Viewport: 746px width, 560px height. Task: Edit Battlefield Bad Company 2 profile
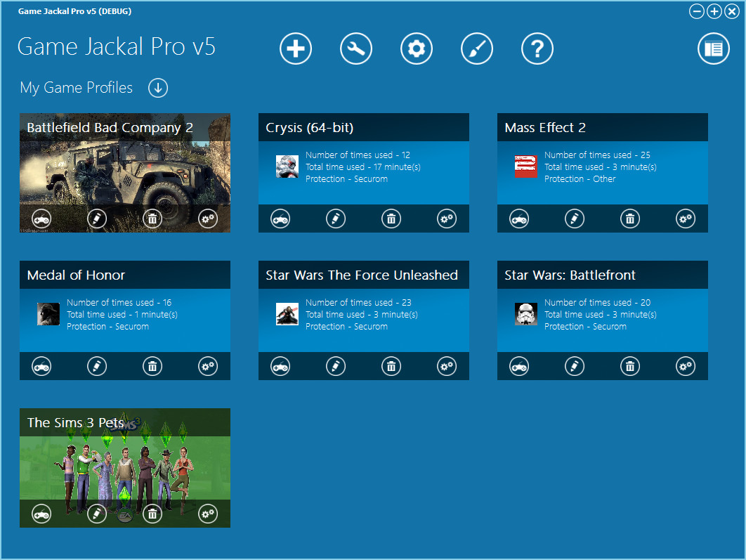pos(97,219)
